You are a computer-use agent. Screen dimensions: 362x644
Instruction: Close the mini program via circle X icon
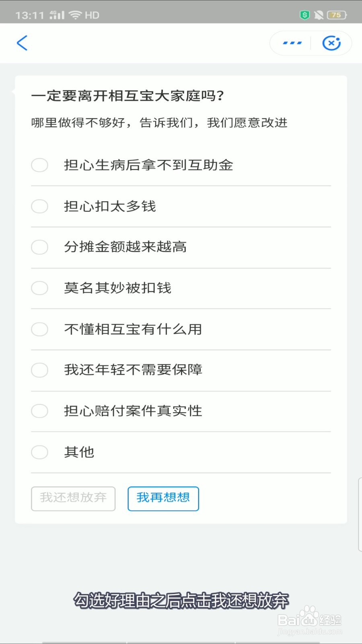click(331, 43)
